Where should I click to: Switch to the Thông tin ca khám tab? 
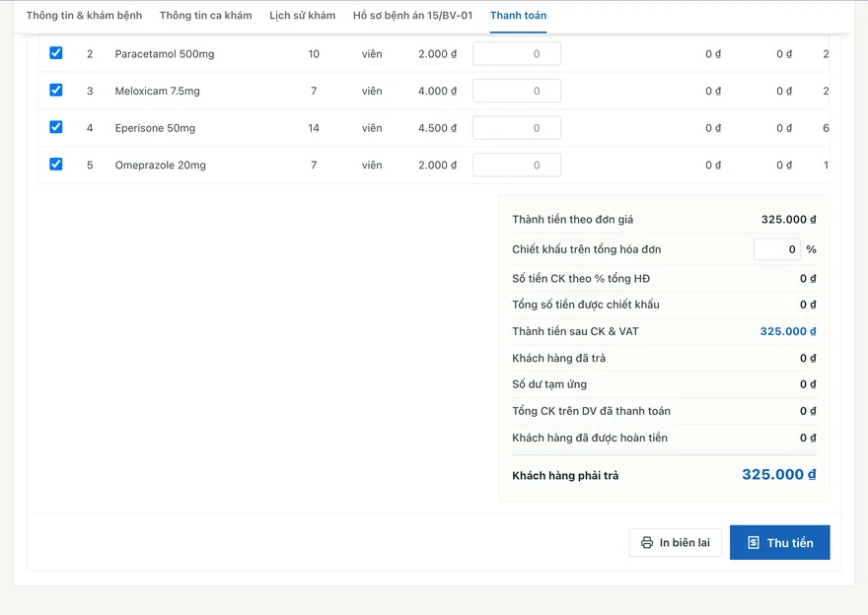tap(206, 16)
